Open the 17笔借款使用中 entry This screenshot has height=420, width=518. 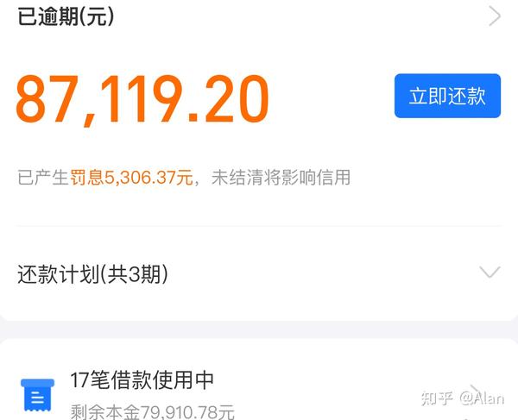pyautogui.click(x=142, y=380)
